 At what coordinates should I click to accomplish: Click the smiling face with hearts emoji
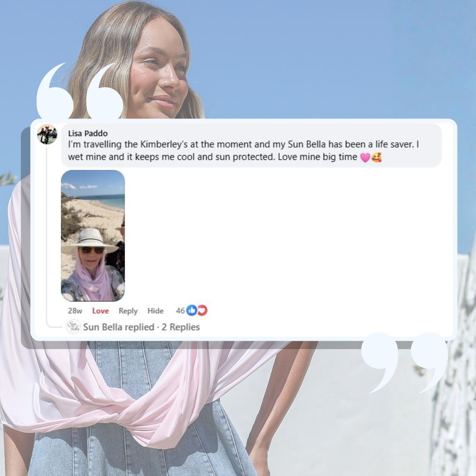[376, 157]
